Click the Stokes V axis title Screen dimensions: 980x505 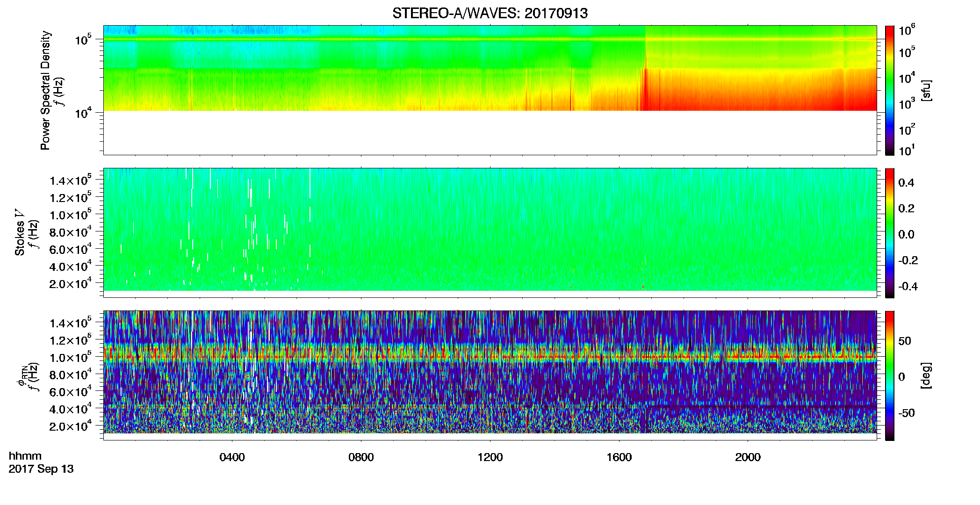[x=20, y=233]
